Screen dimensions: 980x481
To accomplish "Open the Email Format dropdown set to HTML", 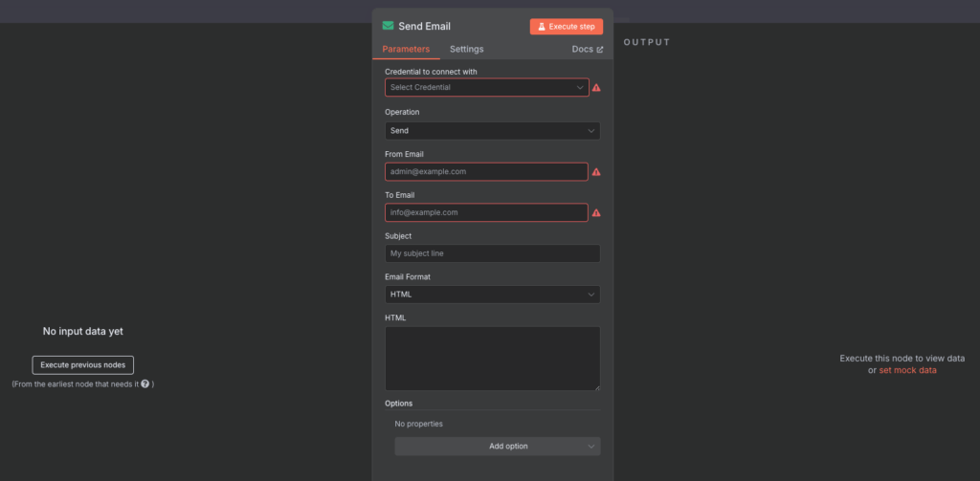I will [492, 295].
